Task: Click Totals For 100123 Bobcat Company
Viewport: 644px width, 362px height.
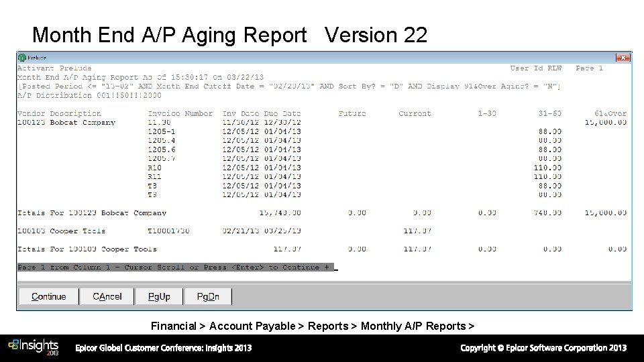Action: click(x=92, y=213)
